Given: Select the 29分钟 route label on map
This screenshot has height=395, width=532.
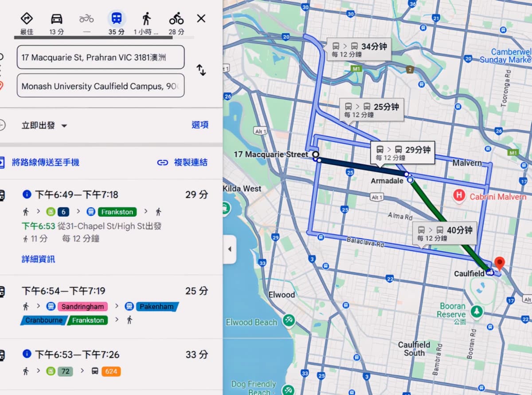Looking at the screenshot, I should click(403, 153).
